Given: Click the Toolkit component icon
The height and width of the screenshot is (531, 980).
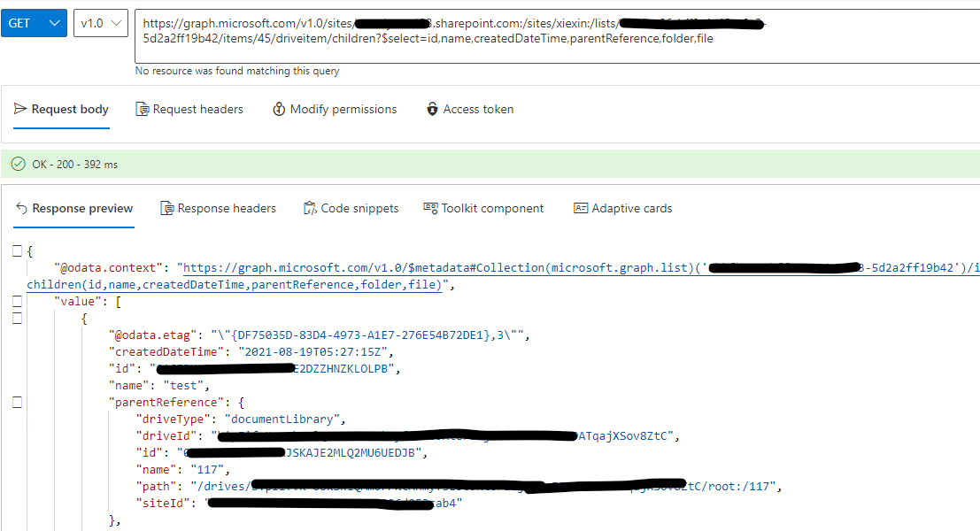Looking at the screenshot, I should tap(428, 208).
